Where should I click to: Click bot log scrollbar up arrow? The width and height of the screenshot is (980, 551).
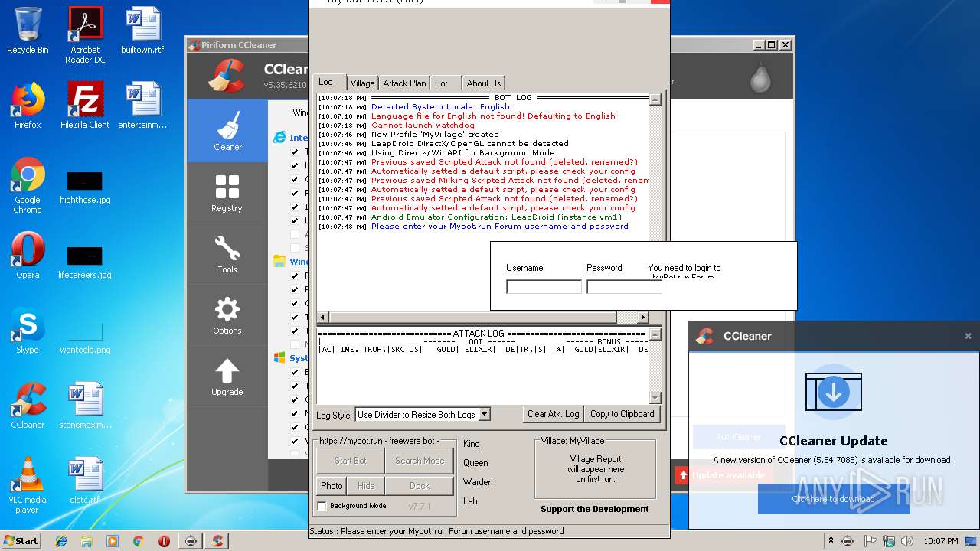point(655,99)
